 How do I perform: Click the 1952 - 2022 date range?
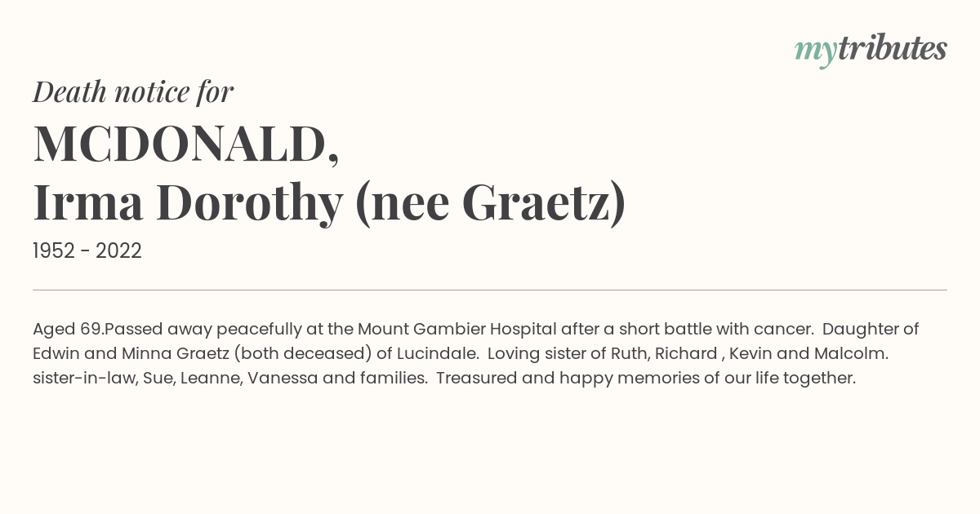[x=87, y=251]
